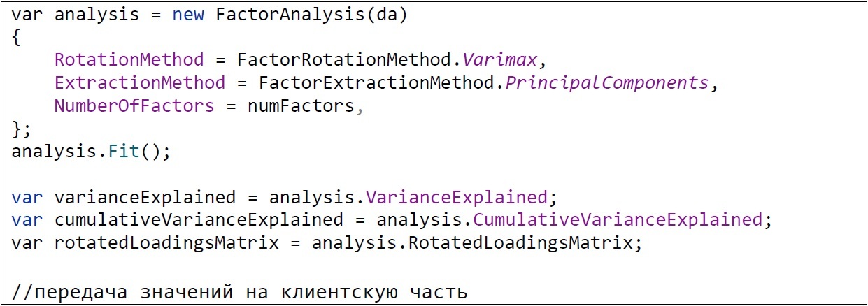The height and width of the screenshot is (306, 868).
Task: Click the CumulativeVarianceExplained property in purple
Action: click(x=617, y=220)
